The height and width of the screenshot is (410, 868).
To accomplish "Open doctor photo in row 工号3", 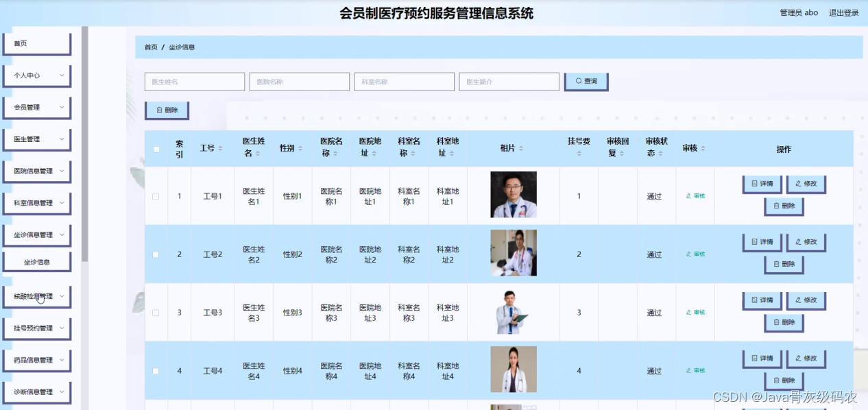I will (514, 311).
